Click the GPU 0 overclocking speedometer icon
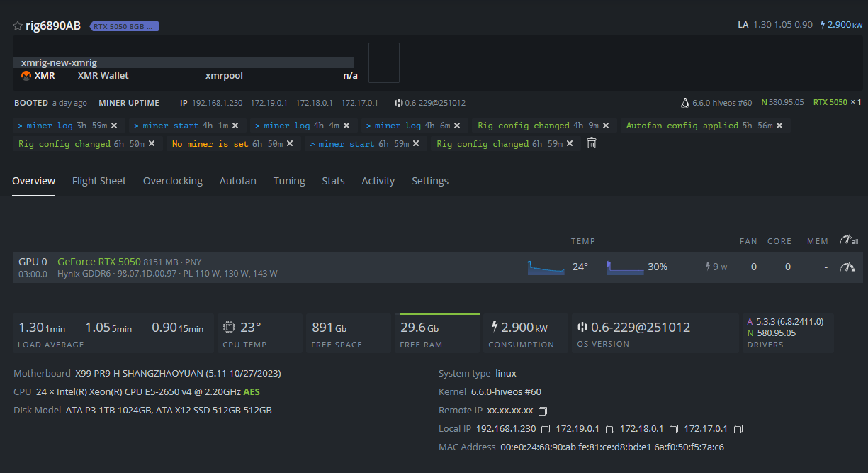Screen dimensions: 868x473 (x=847, y=267)
